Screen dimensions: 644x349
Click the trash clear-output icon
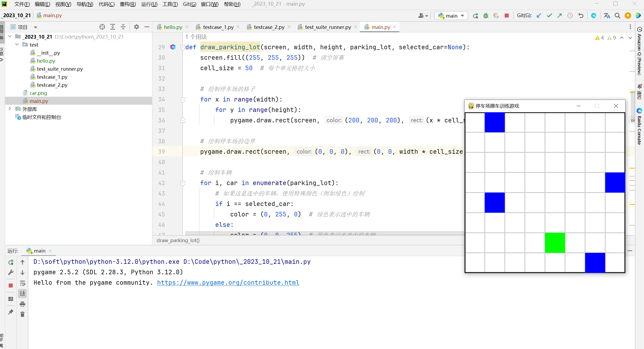click(22, 314)
